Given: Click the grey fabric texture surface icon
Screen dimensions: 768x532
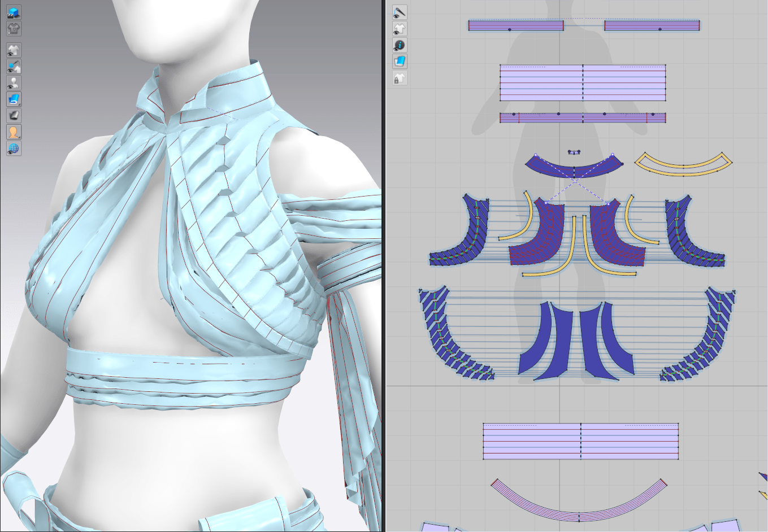Looking at the screenshot, I should 14,116.
